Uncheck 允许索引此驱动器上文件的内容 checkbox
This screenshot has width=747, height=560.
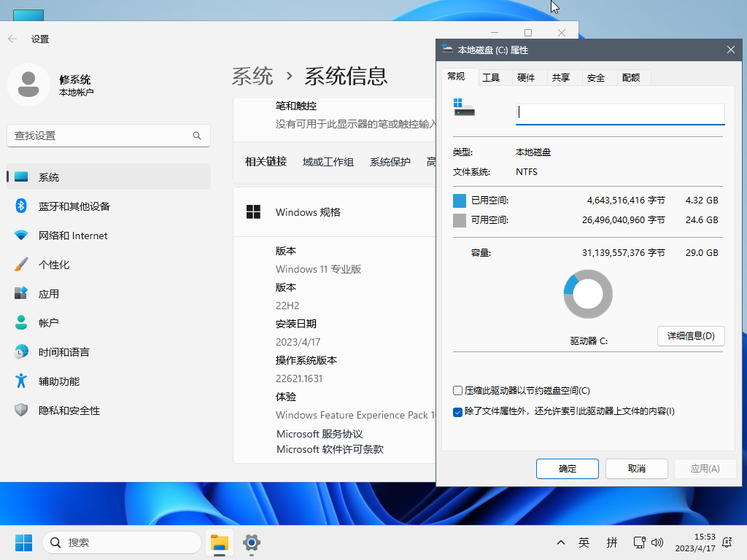[x=457, y=411]
